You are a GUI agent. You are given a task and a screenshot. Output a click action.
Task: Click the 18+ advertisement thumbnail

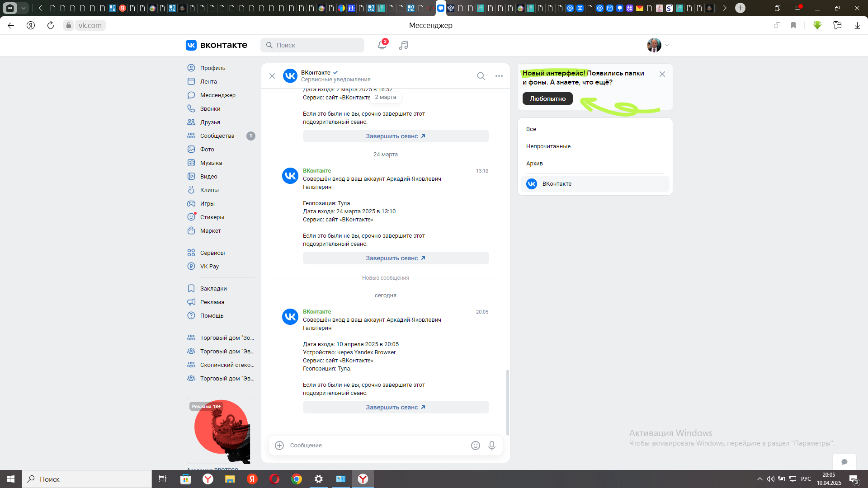click(219, 432)
